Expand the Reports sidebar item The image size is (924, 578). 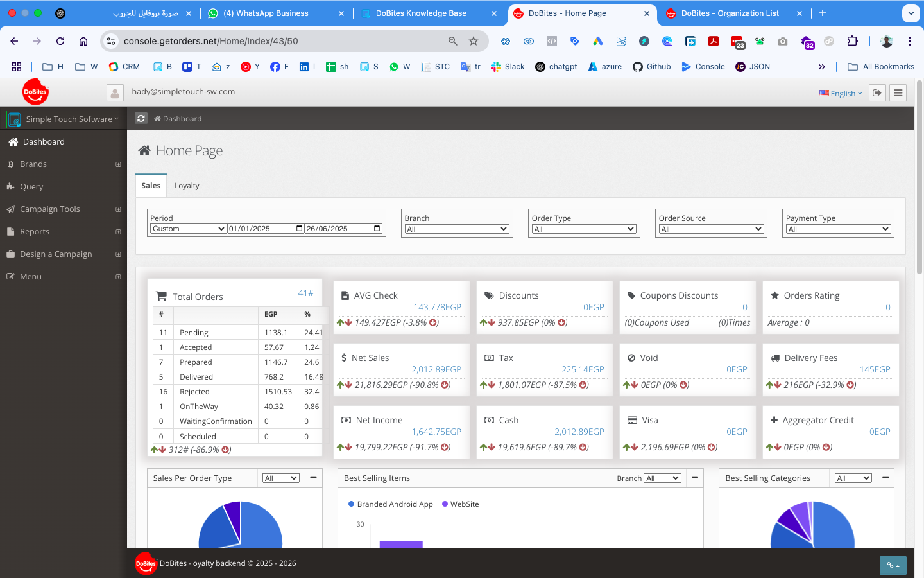(118, 232)
